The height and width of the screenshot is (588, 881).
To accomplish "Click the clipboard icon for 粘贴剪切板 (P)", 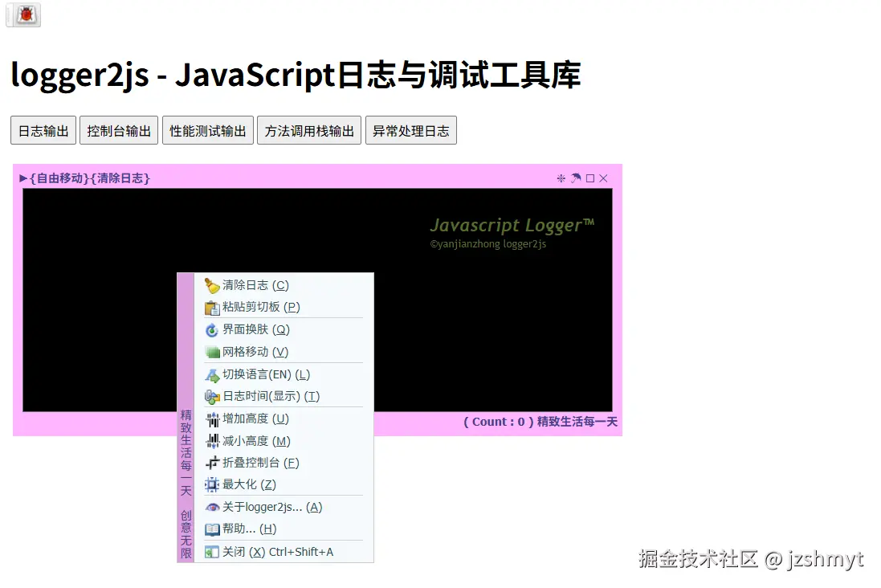I will click(212, 308).
